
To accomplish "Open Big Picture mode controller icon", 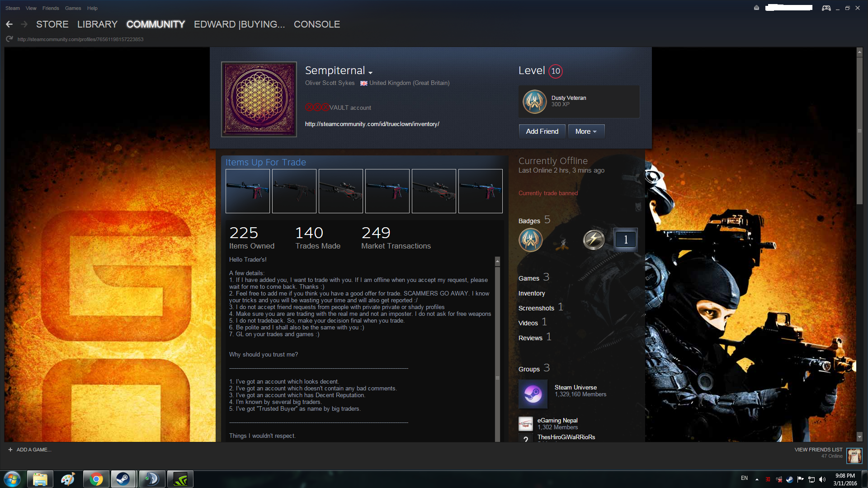I will [x=826, y=8].
